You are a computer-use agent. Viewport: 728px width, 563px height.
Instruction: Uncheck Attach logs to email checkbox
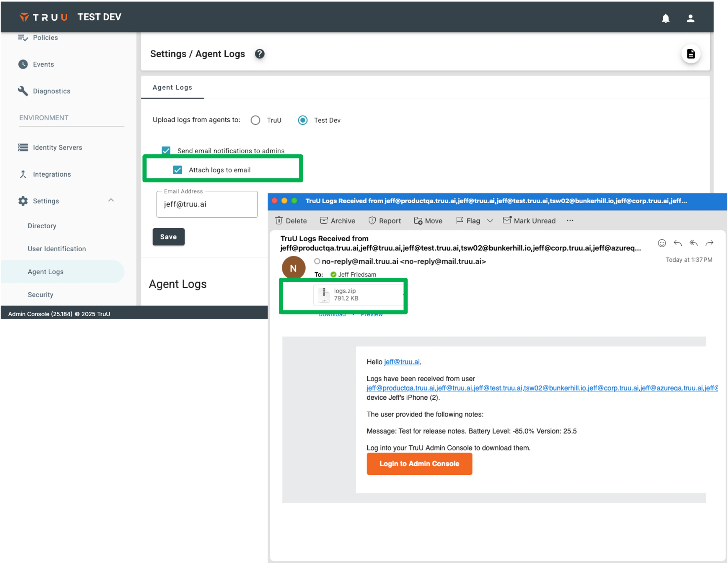[177, 170]
